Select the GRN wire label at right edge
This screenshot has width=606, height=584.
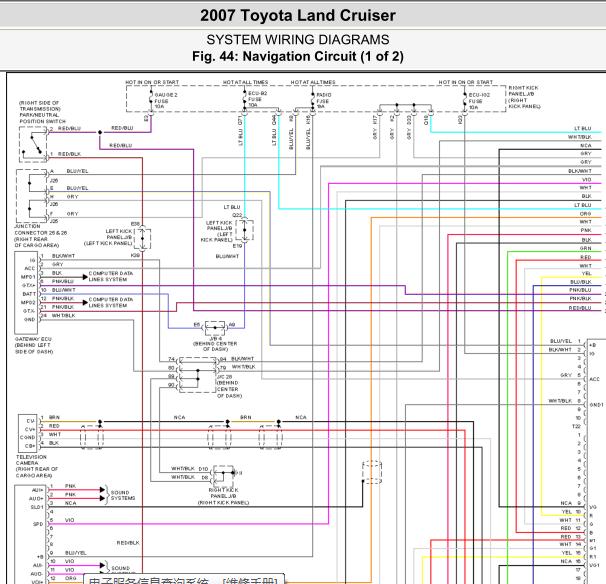585,248
